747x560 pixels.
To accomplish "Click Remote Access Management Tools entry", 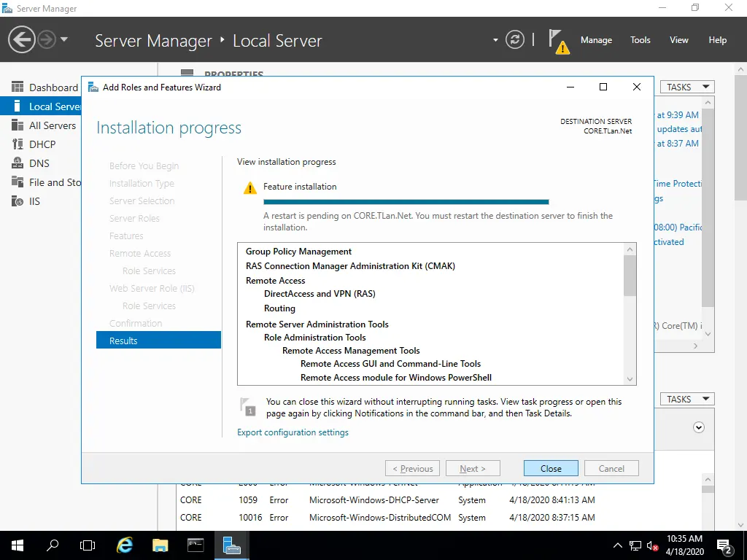I will coord(351,351).
